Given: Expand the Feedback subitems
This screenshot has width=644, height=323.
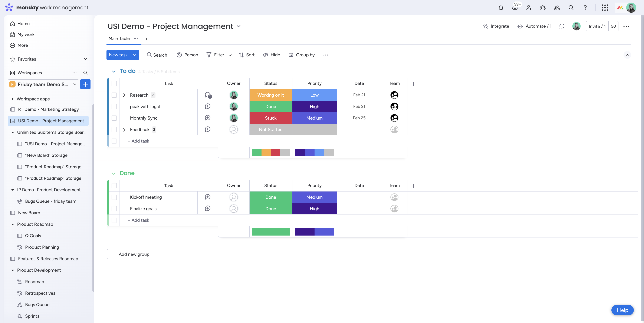Looking at the screenshot, I should [124, 130].
